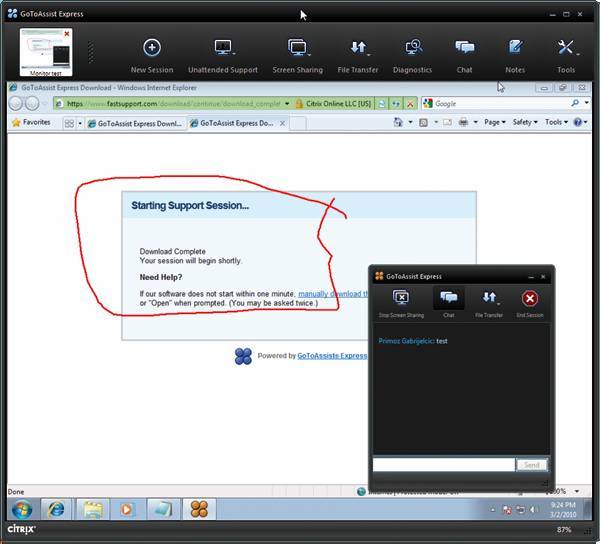
Task: Open the Quick Tabs view
Action: click(x=69, y=124)
